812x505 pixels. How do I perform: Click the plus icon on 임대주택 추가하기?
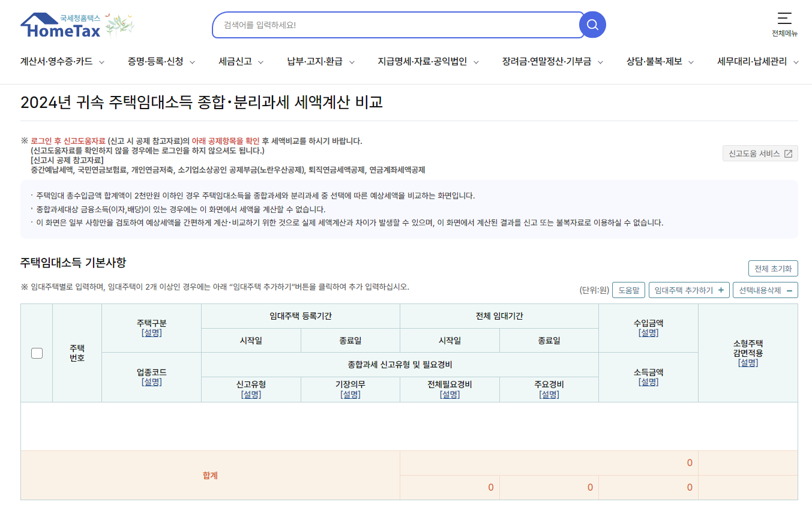[x=720, y=290]
